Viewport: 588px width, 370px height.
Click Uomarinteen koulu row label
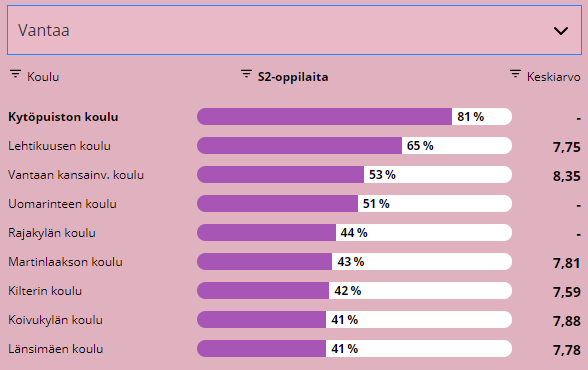(x=62, y=204)
